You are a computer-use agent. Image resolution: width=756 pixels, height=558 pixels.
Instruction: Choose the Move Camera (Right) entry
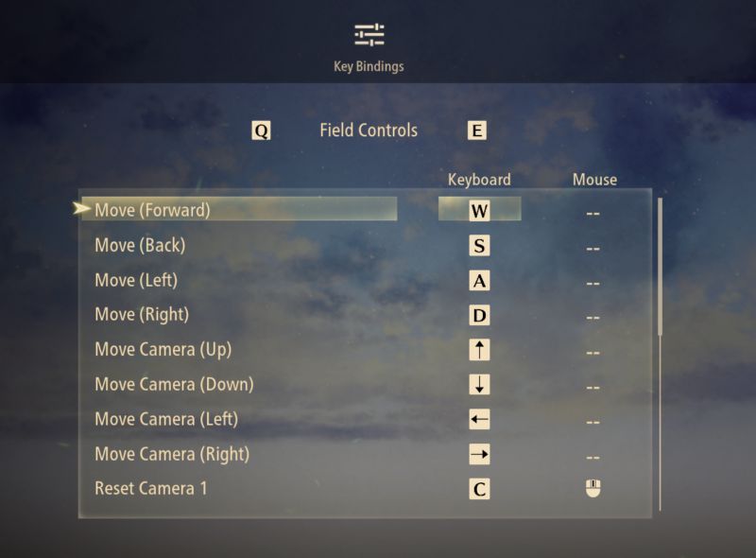(172, 454)
